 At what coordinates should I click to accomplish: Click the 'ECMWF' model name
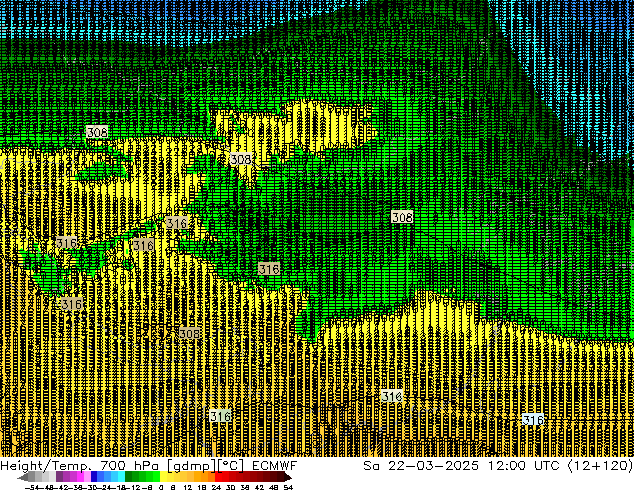274,466
